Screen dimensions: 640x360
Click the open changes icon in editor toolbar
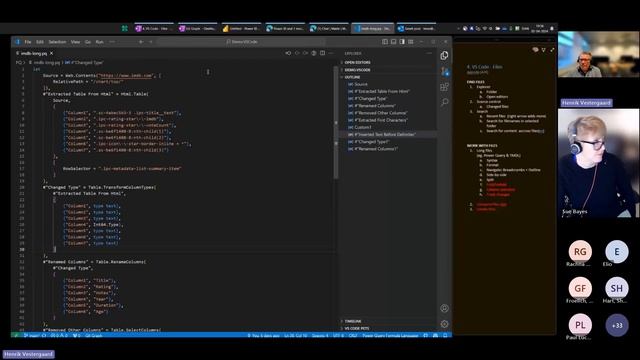288,53
